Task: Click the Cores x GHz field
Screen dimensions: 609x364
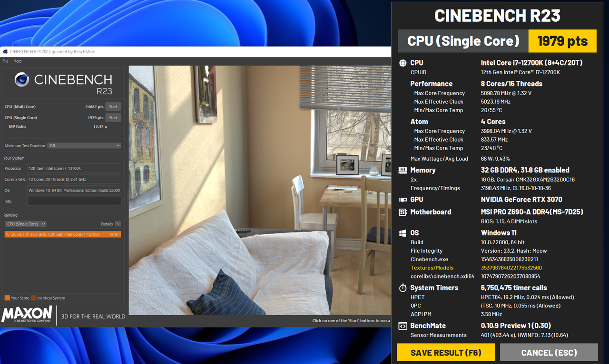Action: pos(74,179)
